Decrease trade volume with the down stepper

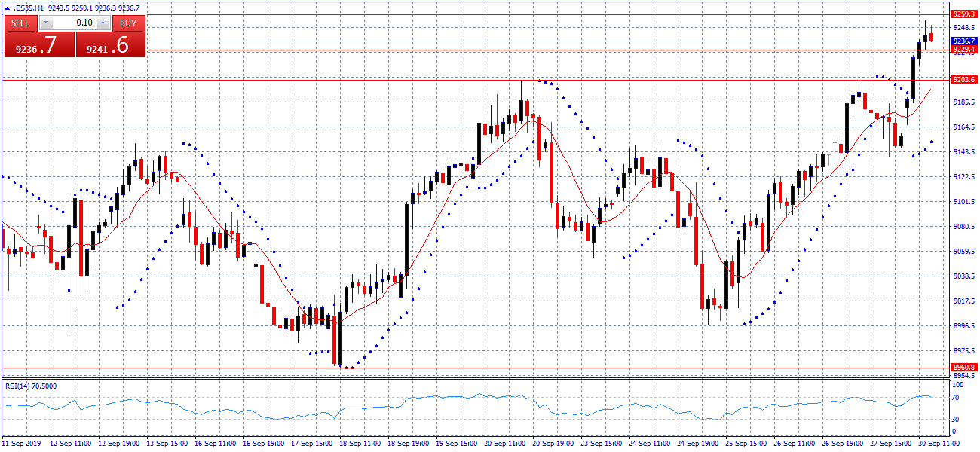tap(47, 23)
